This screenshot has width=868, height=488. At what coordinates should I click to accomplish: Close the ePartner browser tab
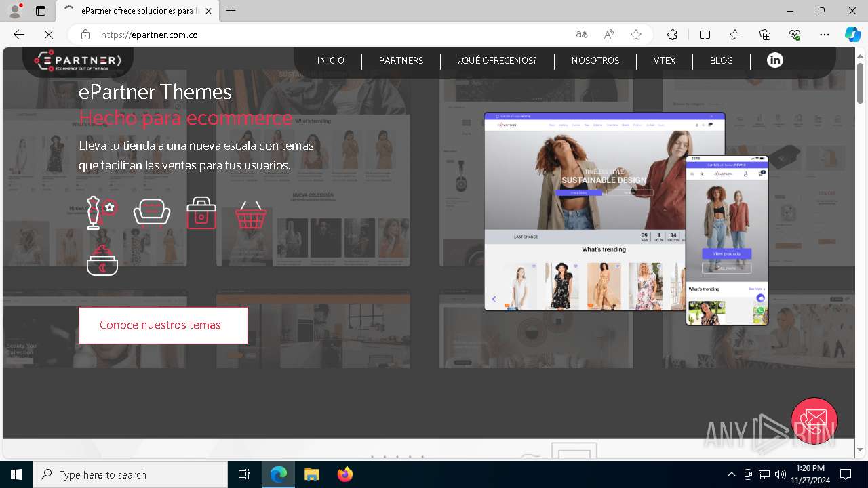tap(209, 11)
